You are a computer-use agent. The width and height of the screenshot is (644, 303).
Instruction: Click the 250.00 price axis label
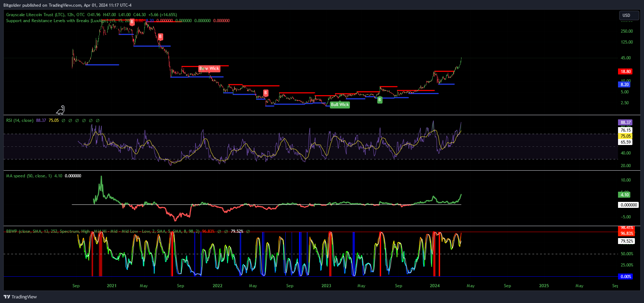pyautogui.click(x=626, y=31)
